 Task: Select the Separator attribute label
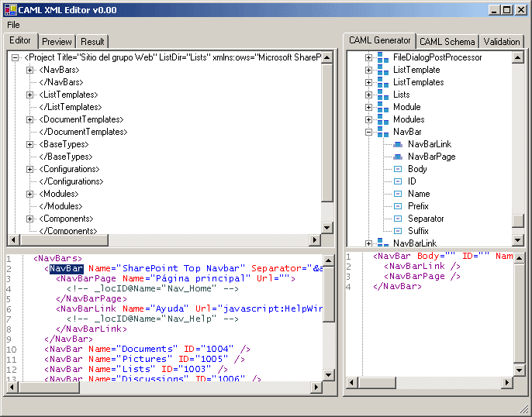(x=426, y=219)
